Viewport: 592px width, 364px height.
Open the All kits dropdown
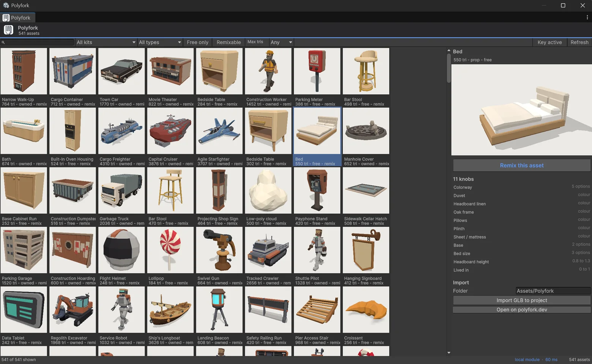coord(106,42)
